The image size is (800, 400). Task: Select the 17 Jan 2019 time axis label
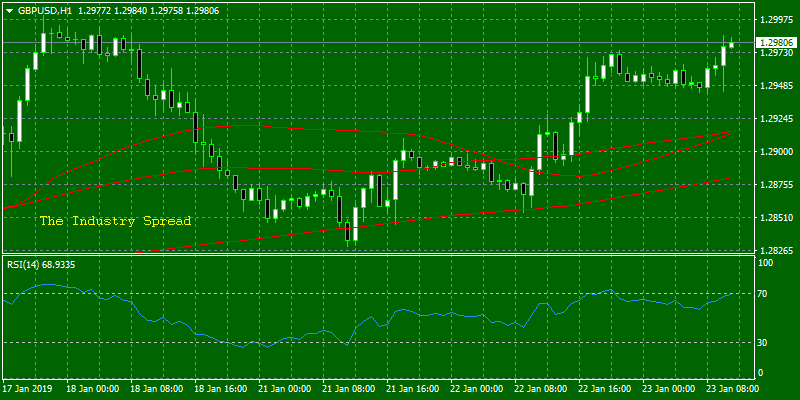(x=30, y=389)
